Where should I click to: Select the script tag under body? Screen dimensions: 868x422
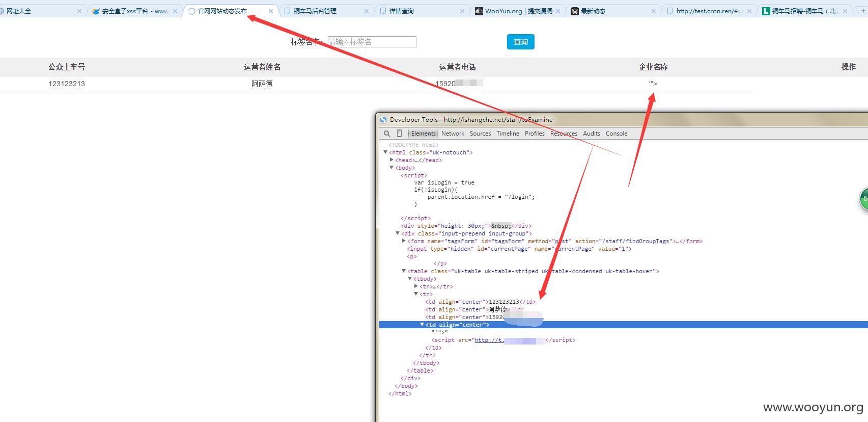tap(414, 175)
